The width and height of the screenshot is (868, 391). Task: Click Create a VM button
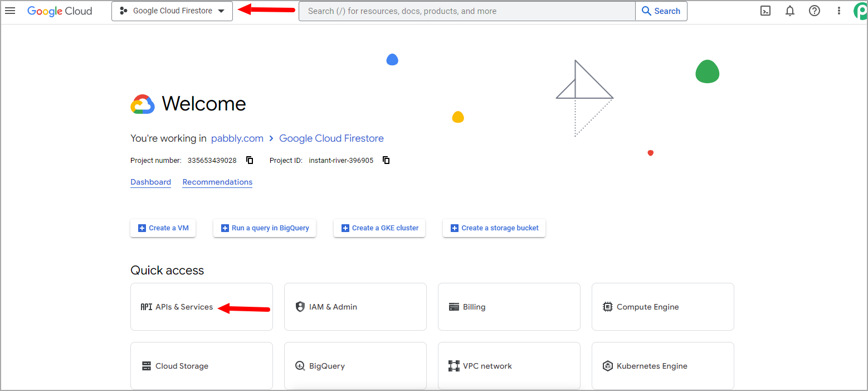[163, 228]
